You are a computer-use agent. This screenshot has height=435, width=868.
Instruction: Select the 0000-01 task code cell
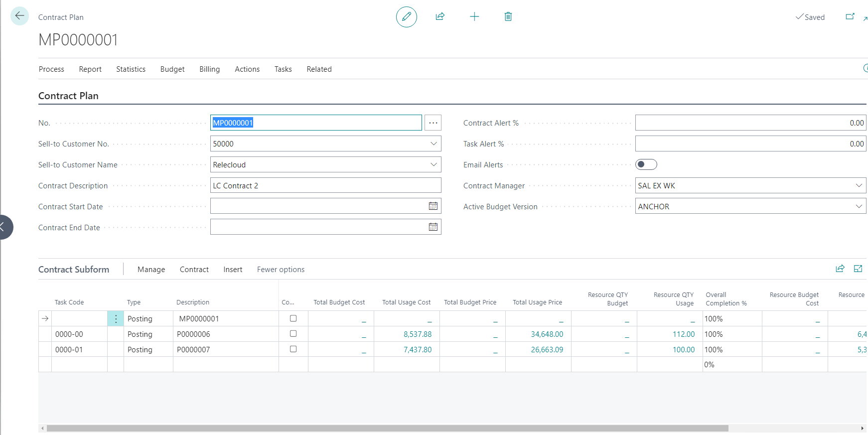pos(80,350)
